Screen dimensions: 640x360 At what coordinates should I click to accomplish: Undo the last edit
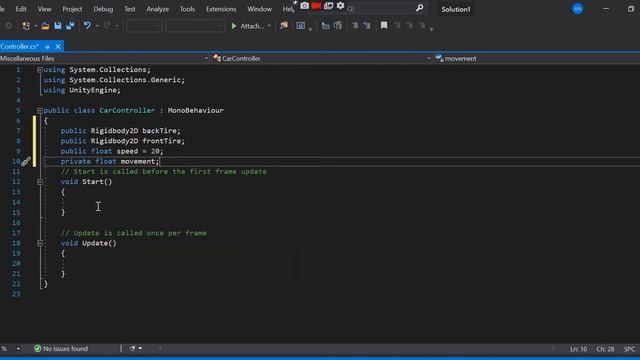87,26
